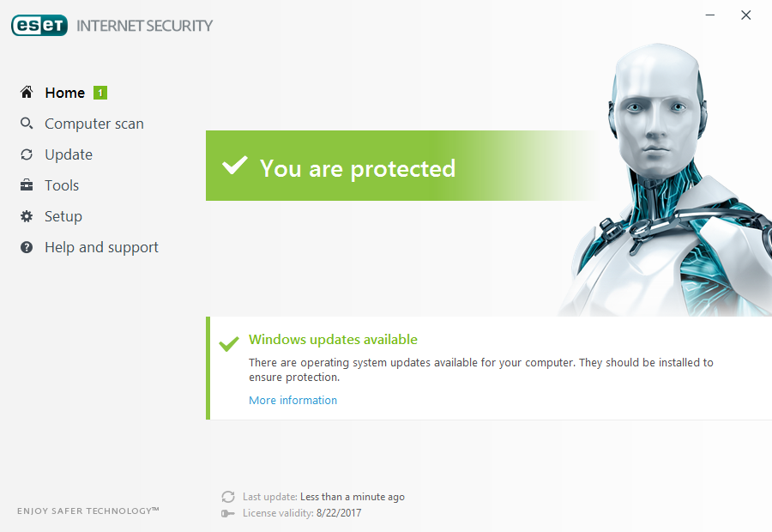Image resolution: width=772 pixels, height=532 pixels.
Task: Click the Update refresh arrows icon
Action: tap(27, 154)
